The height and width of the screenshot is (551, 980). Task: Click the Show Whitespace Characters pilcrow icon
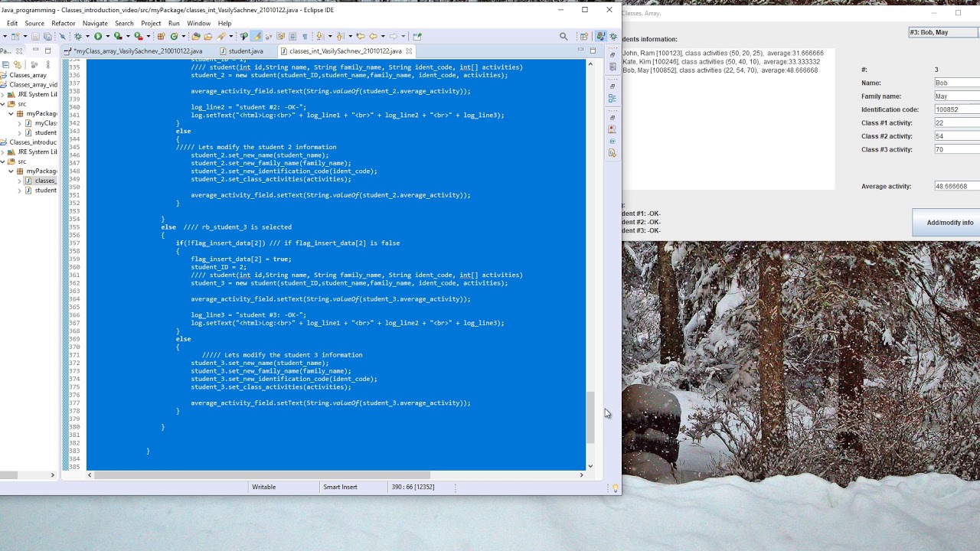tap(305, 36)
